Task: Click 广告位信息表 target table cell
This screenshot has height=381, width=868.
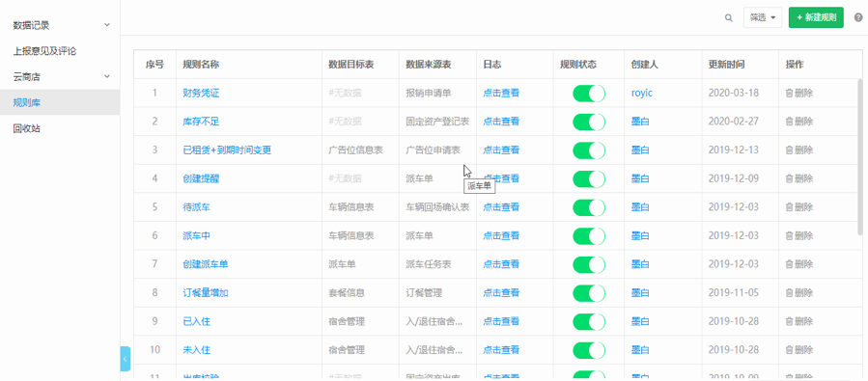Action: point(355,150)
